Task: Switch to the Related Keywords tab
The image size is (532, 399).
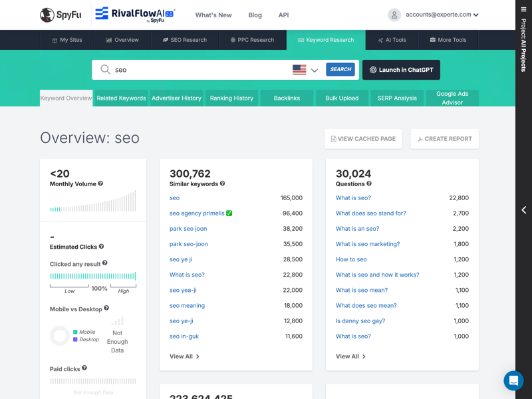Action: coord(121,98)
